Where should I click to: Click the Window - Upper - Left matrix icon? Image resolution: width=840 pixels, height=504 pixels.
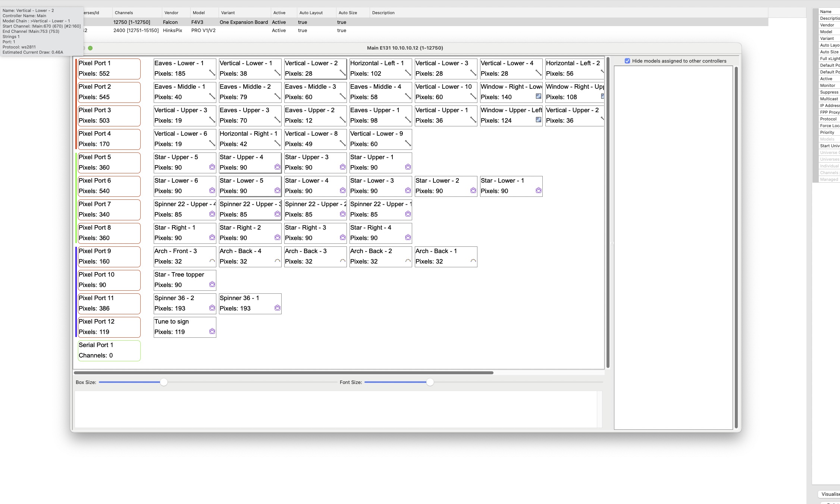tap(538, 120)
